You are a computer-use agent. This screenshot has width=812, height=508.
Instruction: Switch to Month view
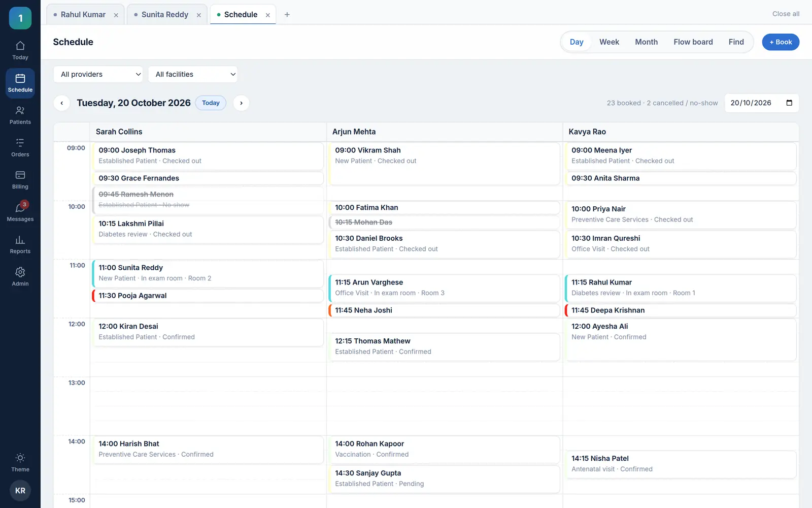[x=646, y=42]
